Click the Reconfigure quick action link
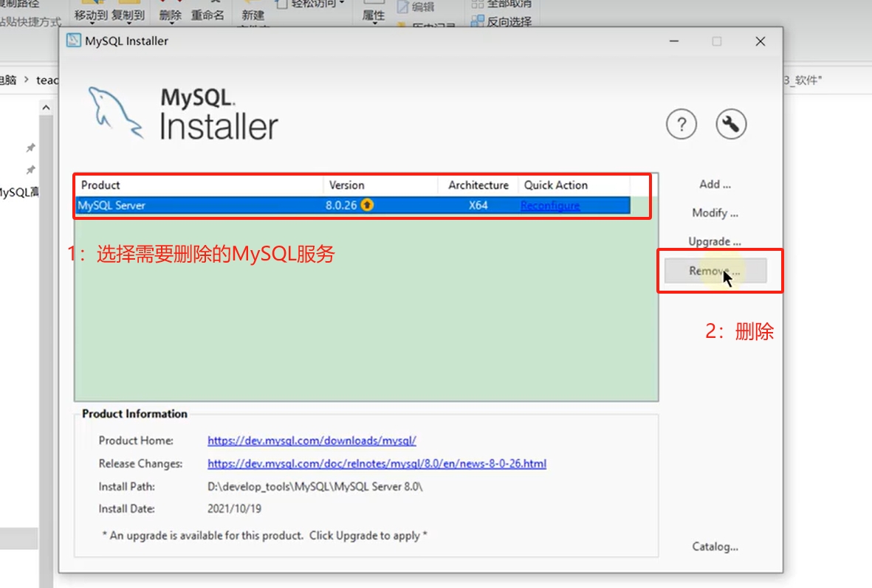The height and width of the screenshot is (588, 872). 550,206
